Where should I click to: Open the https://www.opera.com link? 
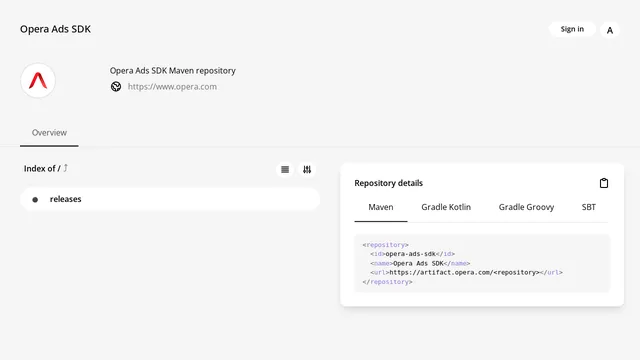172,87
